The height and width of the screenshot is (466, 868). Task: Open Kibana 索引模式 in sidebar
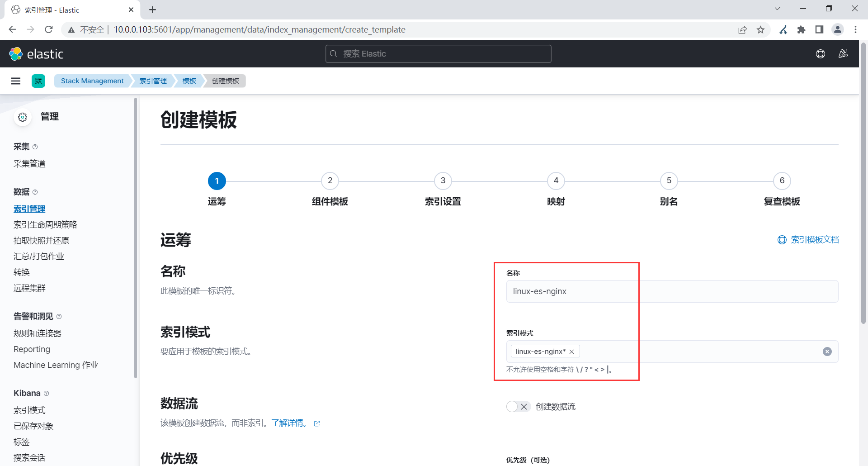tap(29, 410)
